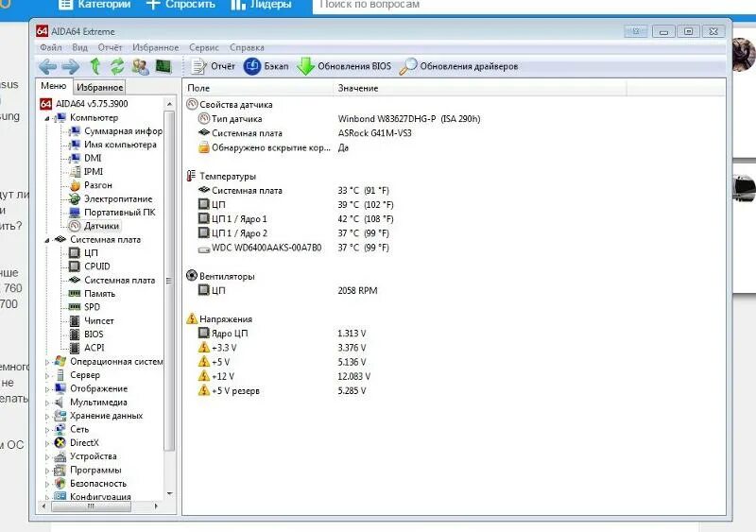
Task: Click the Портативный ПК laptop icon
Action: coord(75,213)
